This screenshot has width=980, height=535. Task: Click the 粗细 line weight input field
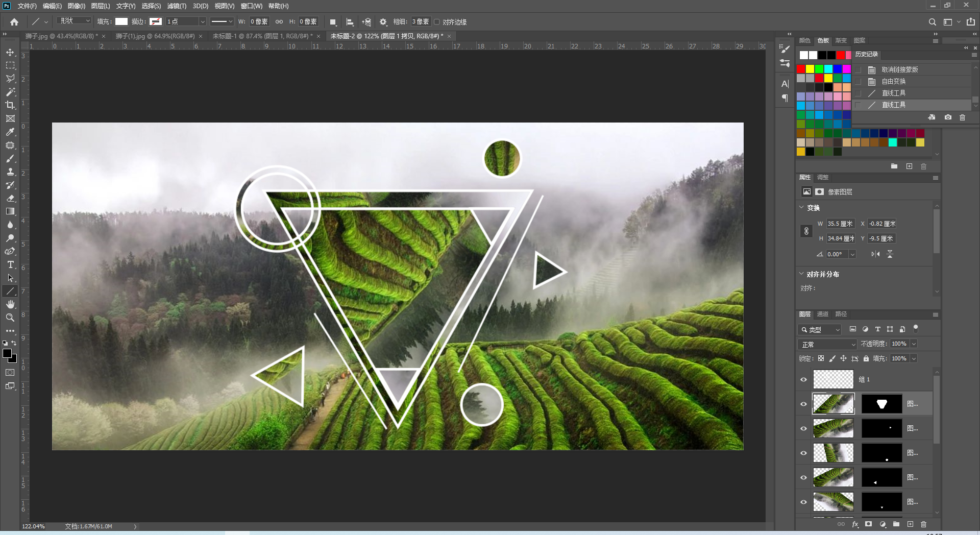point(421,21)
